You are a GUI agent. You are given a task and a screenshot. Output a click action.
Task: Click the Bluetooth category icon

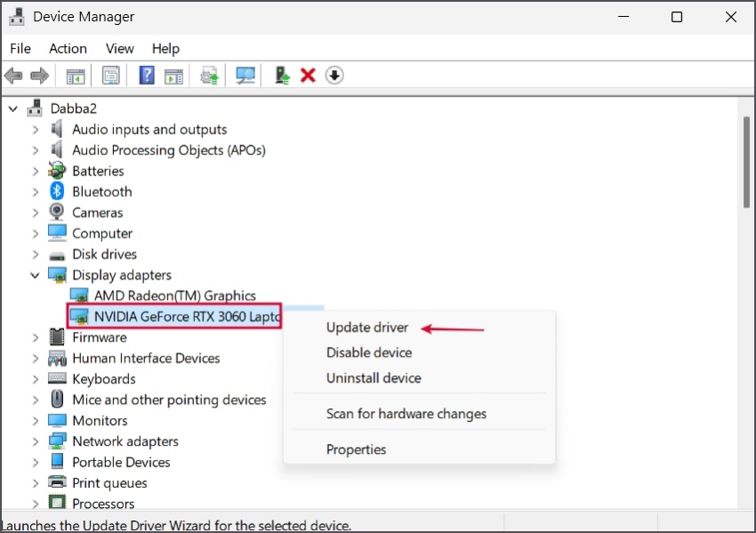click(57, 191)
